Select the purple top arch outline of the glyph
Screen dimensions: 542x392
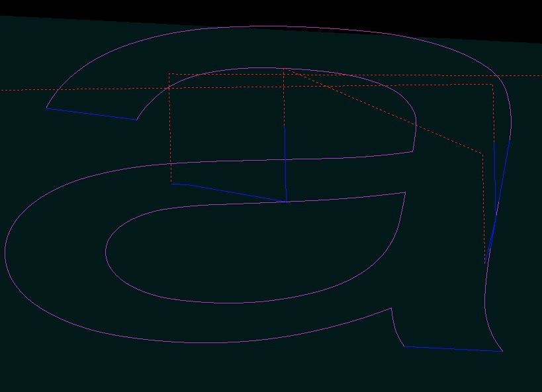tap(265, 27)
